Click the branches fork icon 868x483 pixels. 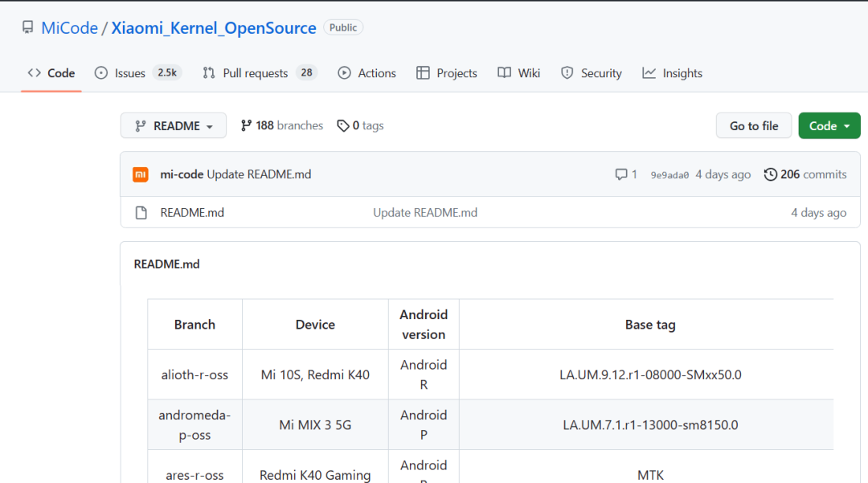(x=246, y=125)
